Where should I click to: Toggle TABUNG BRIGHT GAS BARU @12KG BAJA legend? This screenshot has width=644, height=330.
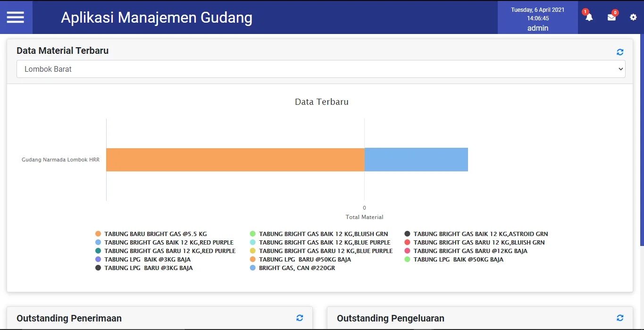[x=466, y=251]
